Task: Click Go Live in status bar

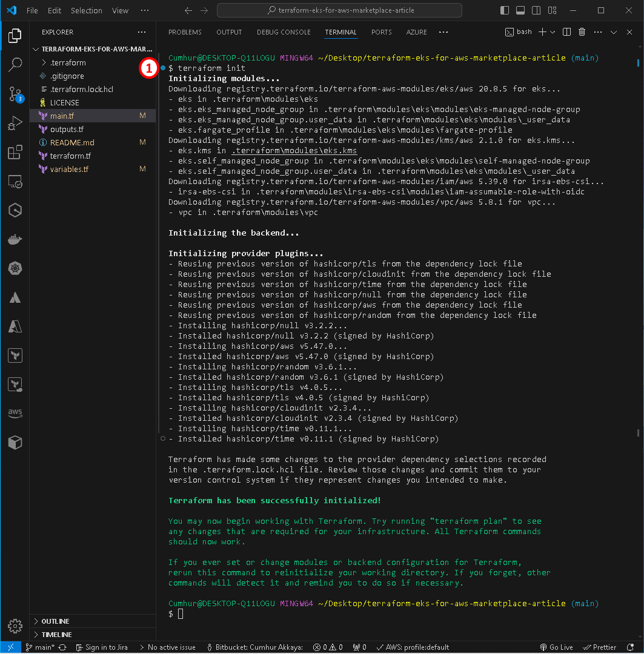Action: tap(556, 647)
